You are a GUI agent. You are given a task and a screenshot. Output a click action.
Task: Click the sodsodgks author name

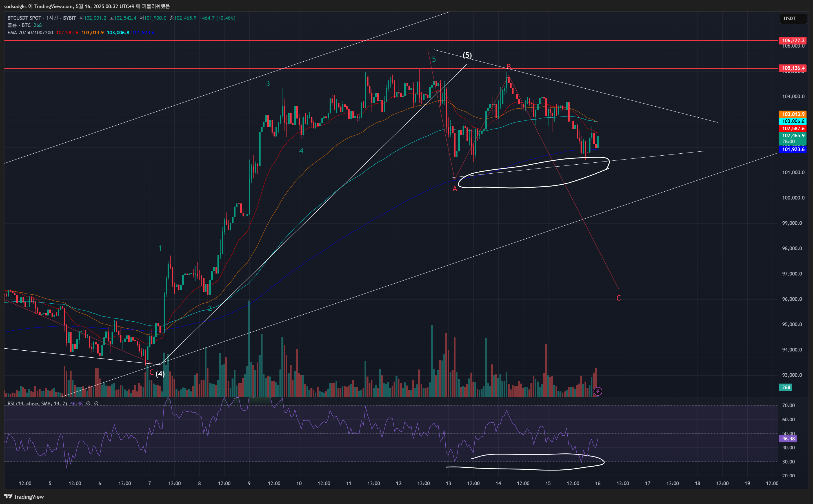coord(15,7)
